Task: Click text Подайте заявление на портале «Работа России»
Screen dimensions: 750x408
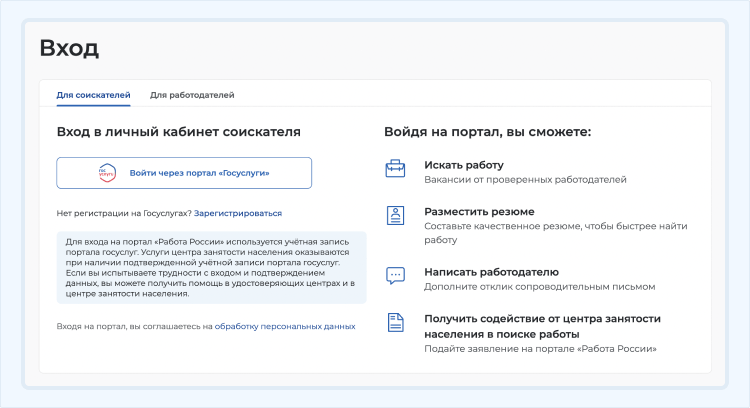Action: click(x=540, y=349)
